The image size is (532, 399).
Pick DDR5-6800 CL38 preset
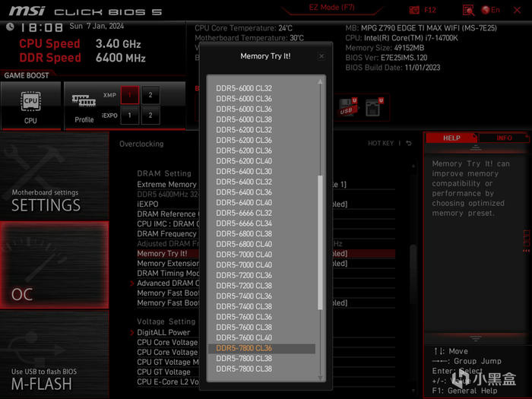(244, 234)
